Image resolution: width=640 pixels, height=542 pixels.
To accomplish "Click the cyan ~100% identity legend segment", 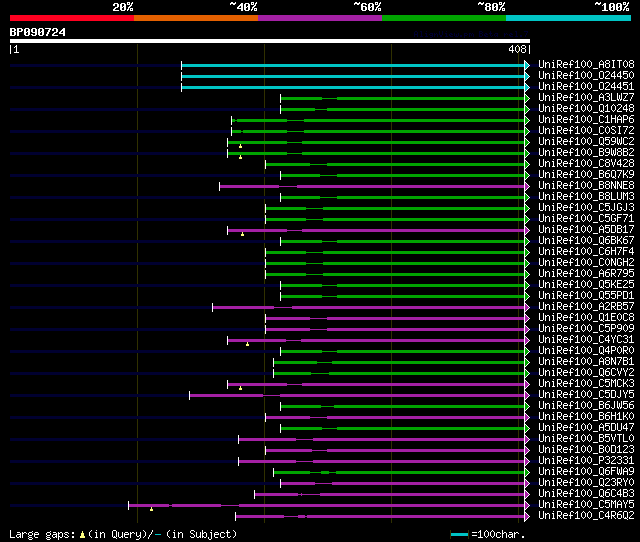I will 568,18.
